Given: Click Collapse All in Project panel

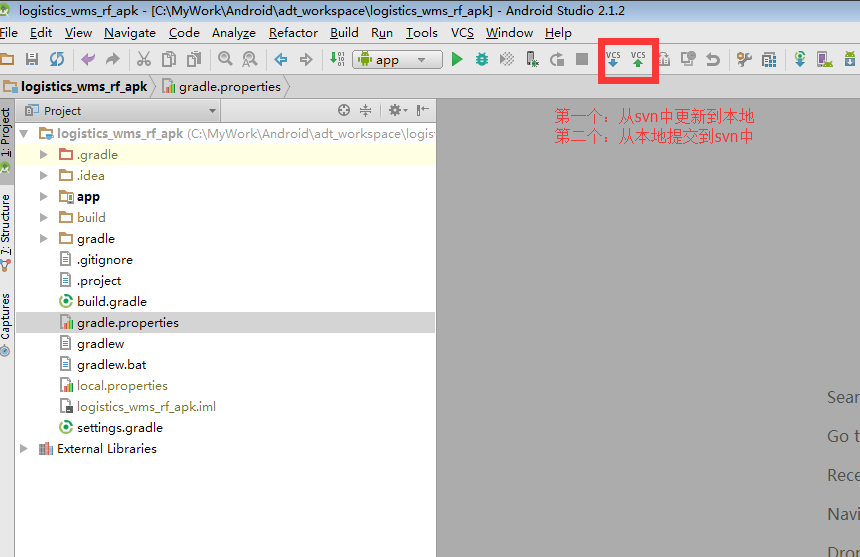Looking at the screenshot, I should (x=365, y=110).
